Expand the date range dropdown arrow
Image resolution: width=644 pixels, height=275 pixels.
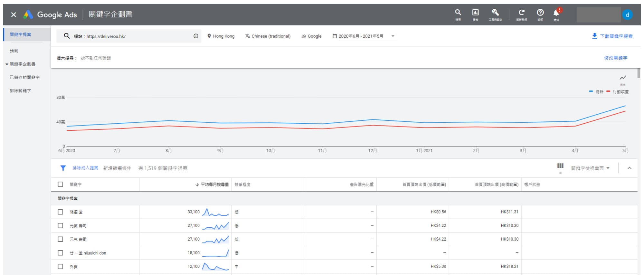click(x=393, y=36)
